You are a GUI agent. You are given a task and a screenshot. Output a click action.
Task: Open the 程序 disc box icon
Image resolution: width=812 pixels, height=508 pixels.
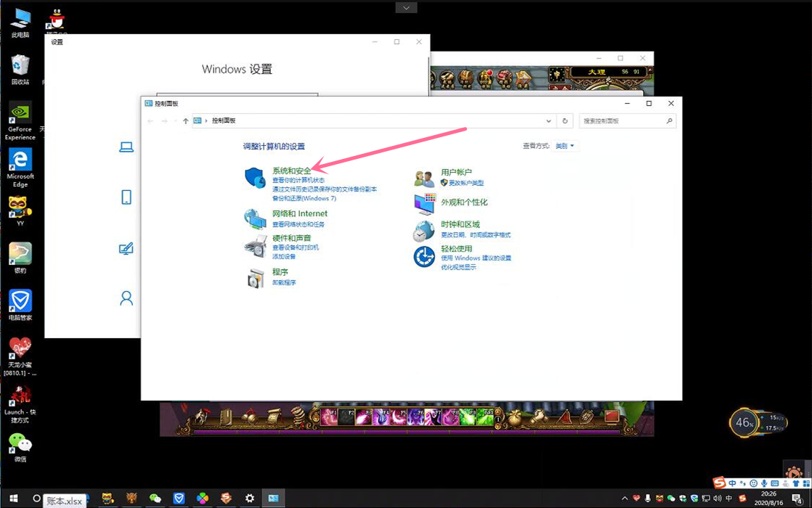(256, 279)
